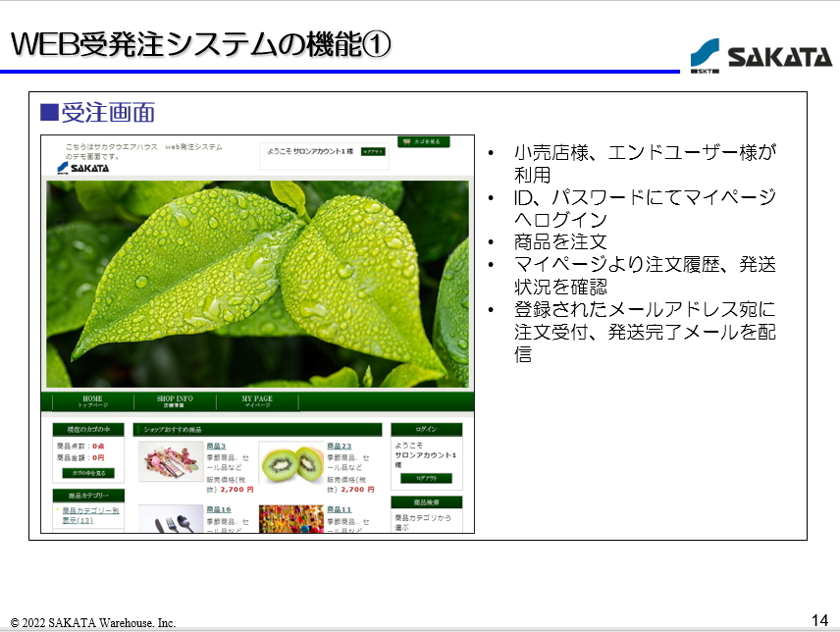Click the ログアウト button beside the welcome message
Viewport: 840px width, 632px height.
tap(373, 152)
